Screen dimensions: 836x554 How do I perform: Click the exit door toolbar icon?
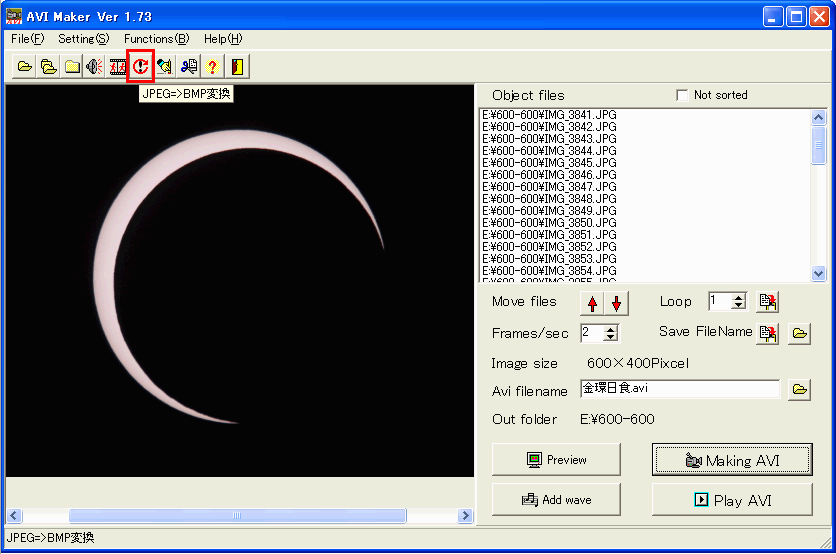(237, 67)
